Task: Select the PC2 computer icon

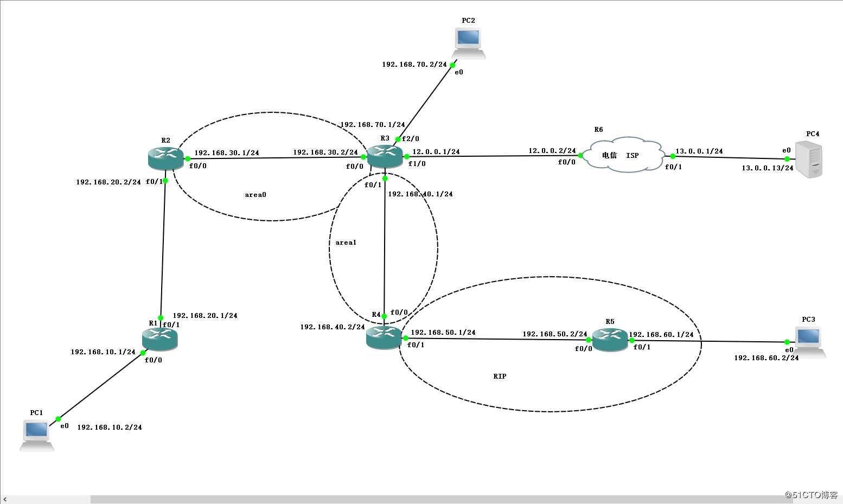Action: tap(469, 43)
